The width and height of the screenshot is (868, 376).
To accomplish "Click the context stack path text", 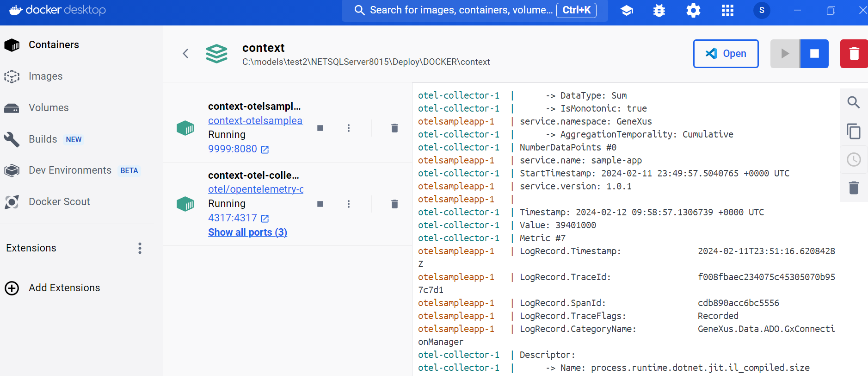I will [x=366, y=62].
